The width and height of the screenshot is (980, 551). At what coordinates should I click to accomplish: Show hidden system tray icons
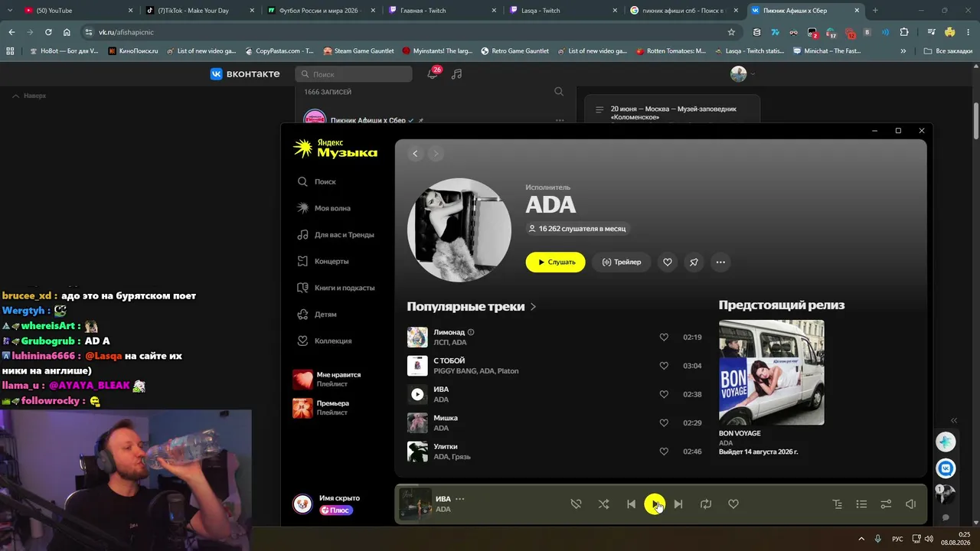861,539
